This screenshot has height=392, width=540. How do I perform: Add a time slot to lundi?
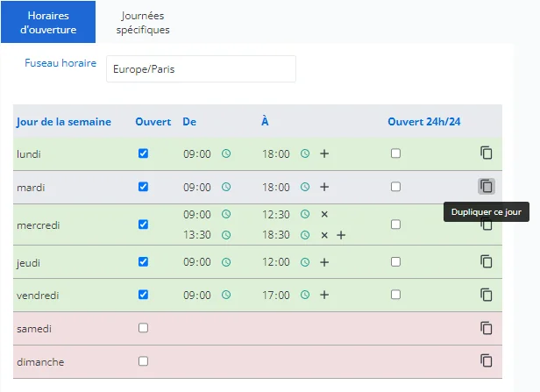324,153
